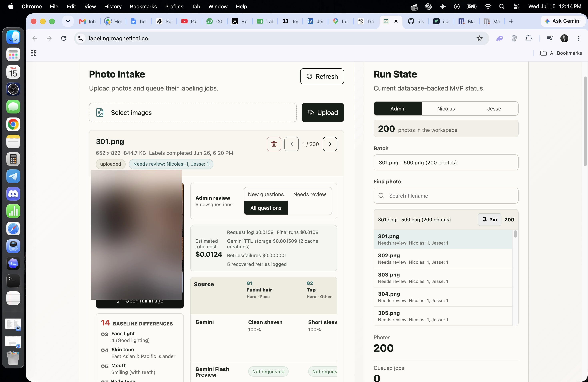Reload the page in Chrome
Screen dimensions: 588x382
point(63,39)
